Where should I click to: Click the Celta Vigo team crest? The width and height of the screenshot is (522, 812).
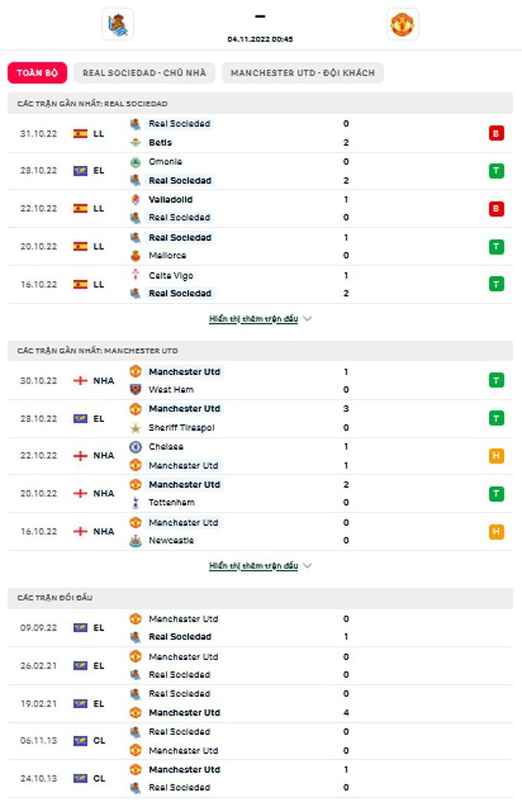coord(135,275)
